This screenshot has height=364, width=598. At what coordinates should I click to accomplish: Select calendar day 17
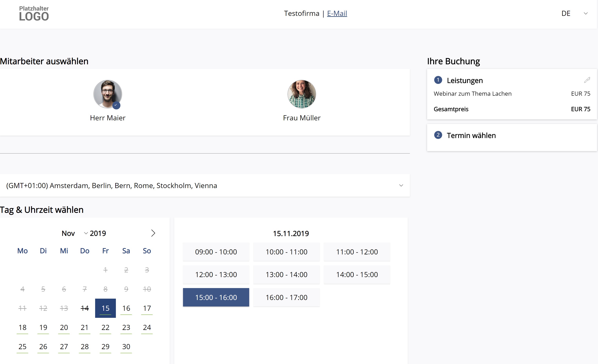pyautogui.click(x=147, y=308)
